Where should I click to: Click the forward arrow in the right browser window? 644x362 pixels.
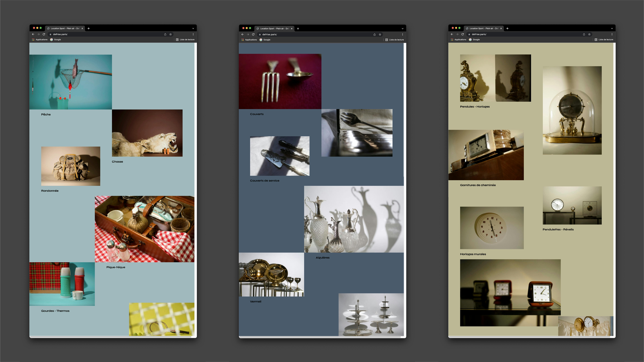pyautogui.click(x=457, y=34)
